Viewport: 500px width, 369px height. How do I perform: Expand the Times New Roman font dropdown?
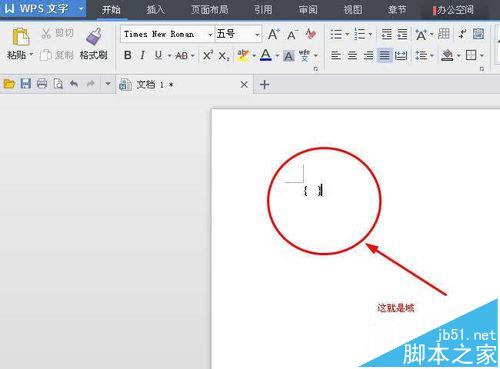(210, 34)
